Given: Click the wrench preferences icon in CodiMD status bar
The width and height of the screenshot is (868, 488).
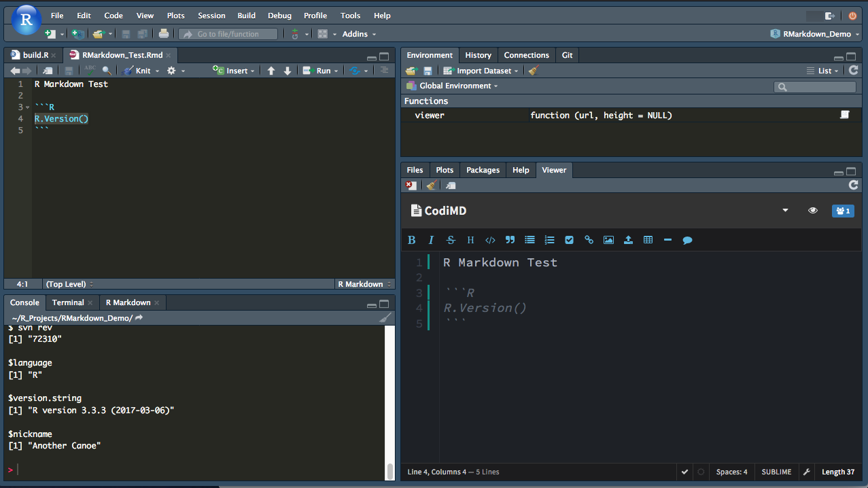Looking at the screenshot, I should click(x=806, y=472).
